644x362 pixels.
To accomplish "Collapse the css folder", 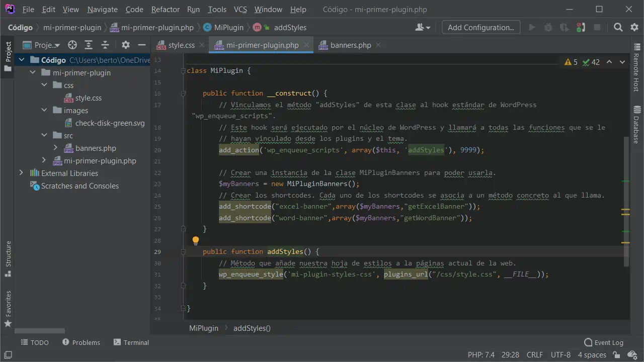I will (x=44, y=85).
